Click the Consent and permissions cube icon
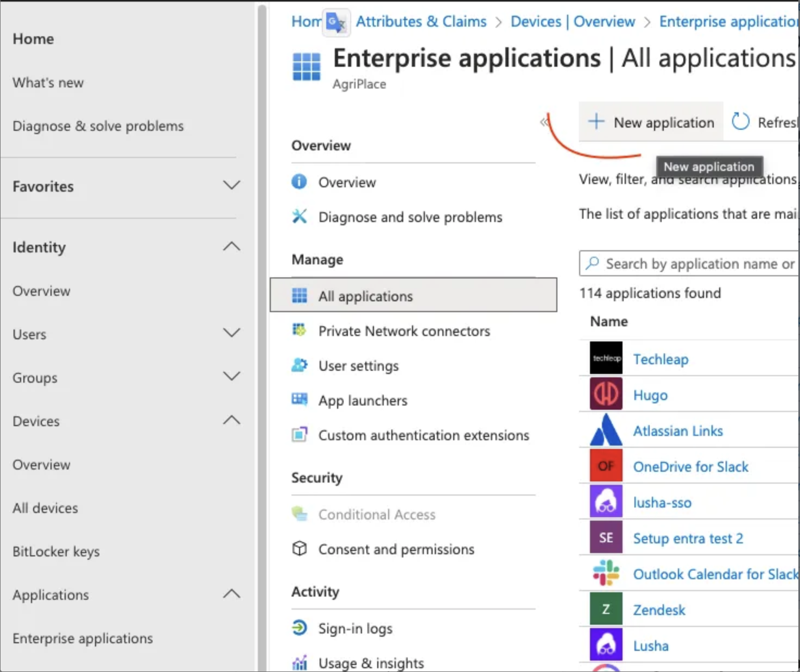This screenshot has height=672, width=800. (x=299, y=548)
